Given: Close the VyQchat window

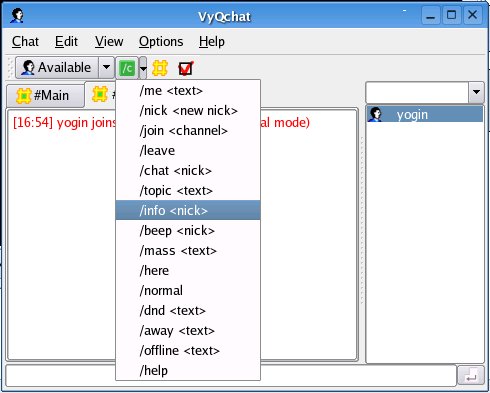Looking at the screenshot, I should click(x=473, y=15).
